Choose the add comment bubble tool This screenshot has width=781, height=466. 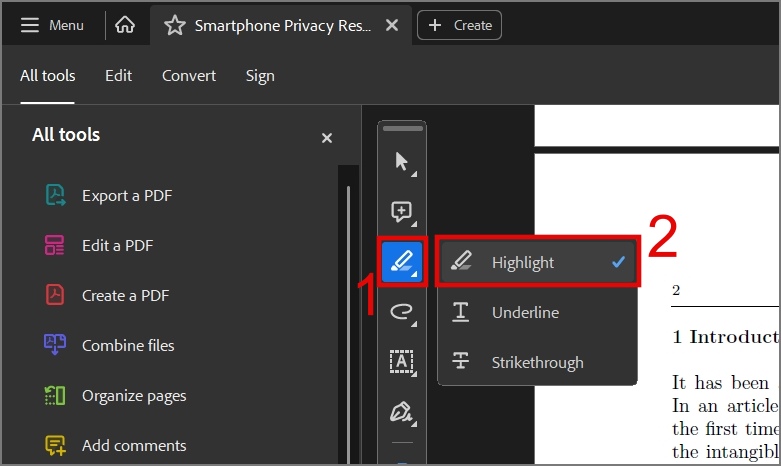402,212
